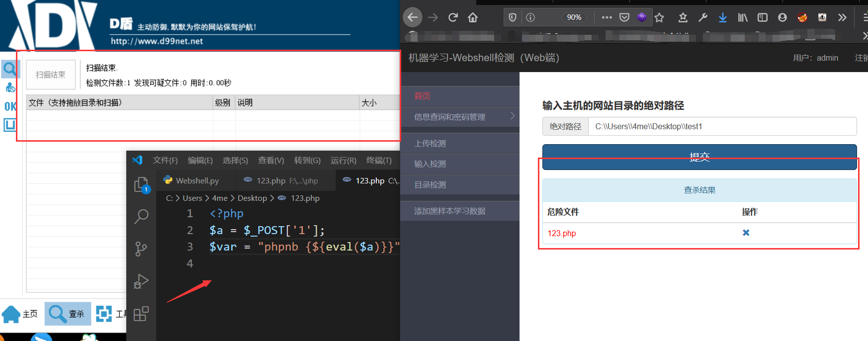Open 添加黑样本学习数据 page
Image resolution: width=868 pixels, height=341 pixels.
tap(460, 211)
